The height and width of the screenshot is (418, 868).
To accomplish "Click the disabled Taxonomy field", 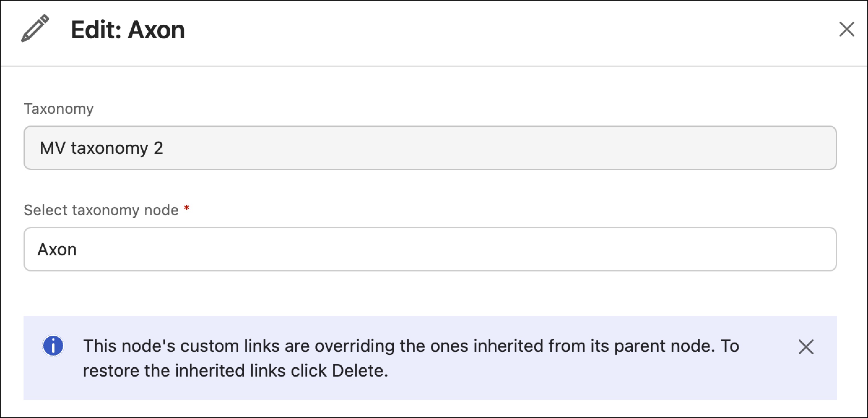I will point(430,148).
